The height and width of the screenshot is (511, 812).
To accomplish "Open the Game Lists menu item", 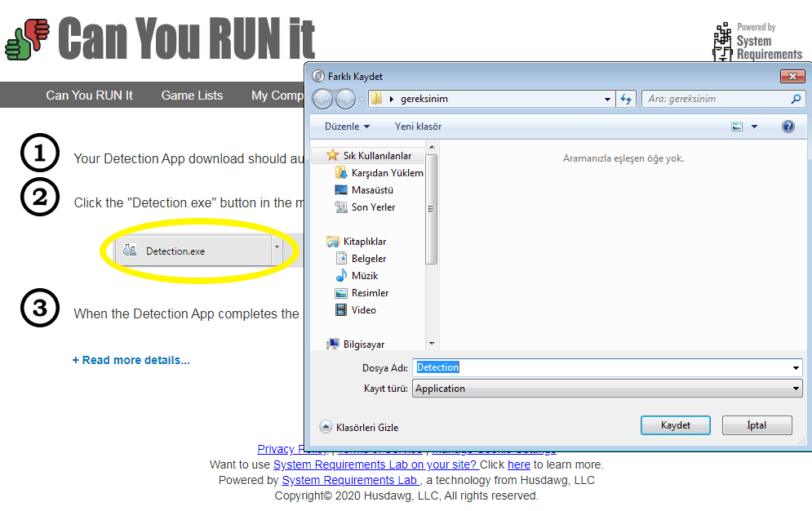I will [192, 96].
